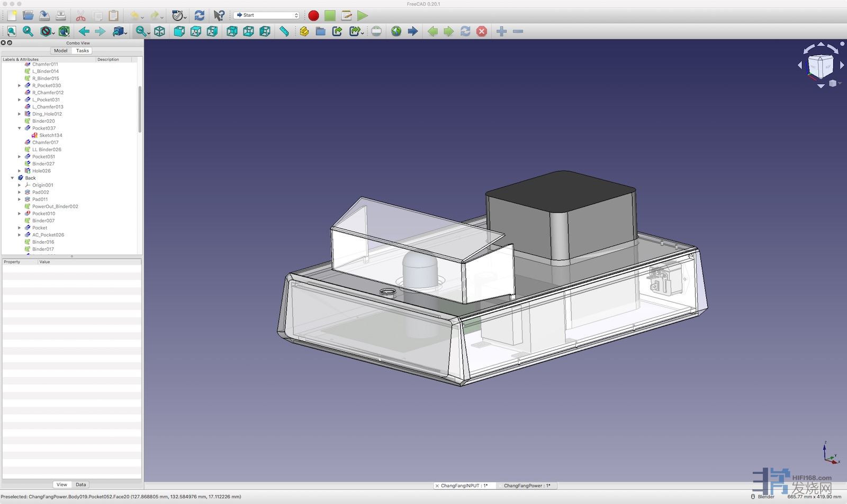Click the Measure distance ruler icon

point(284,32)
